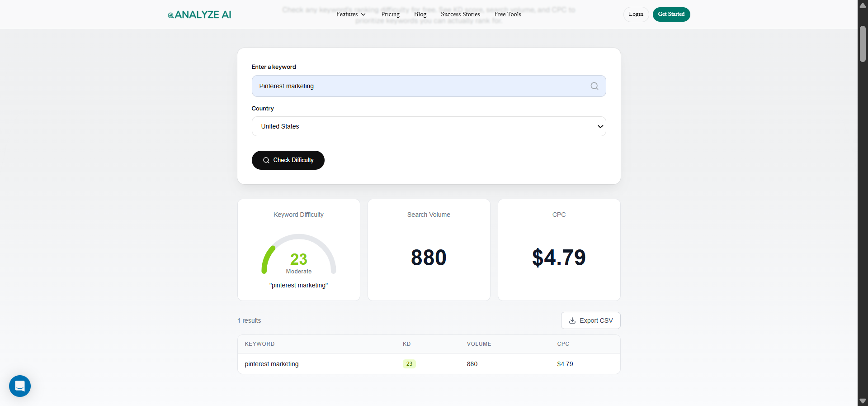868x406 pixels.
Task: Click the magnifier icon on Check Difficulty
Action: tap(266, 160)
